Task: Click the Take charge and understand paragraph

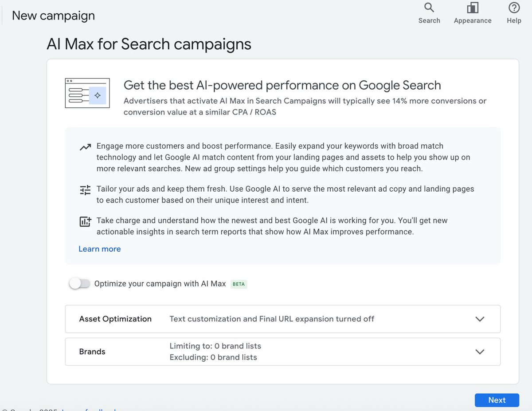Action: [x=273, y=226]
